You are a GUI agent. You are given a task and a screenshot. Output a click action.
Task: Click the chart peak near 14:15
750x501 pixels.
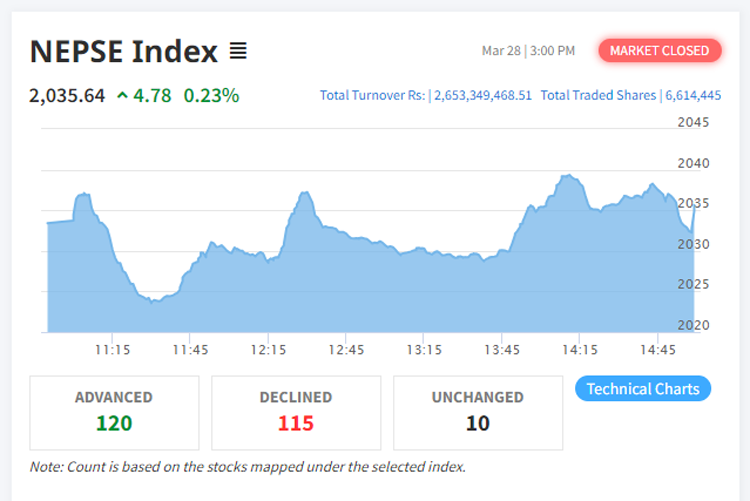click(568, 176)
